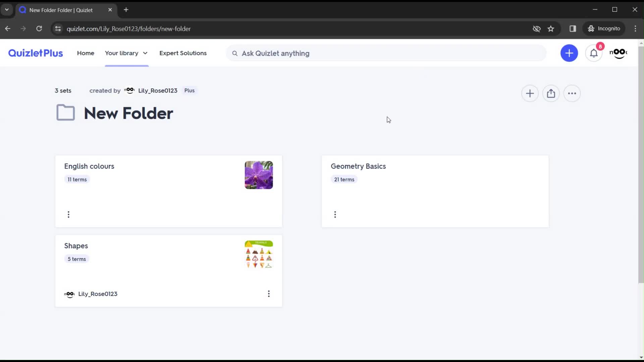Click the QuizletPlus logo home link
The image size is (644, 362).
pyautogui.click(x=35, y=53)
